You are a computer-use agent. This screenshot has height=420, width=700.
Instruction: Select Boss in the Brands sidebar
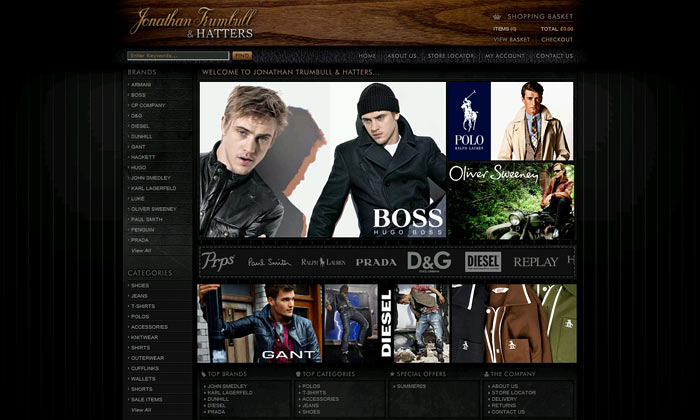pyautogui.click(x=138, y=95)
